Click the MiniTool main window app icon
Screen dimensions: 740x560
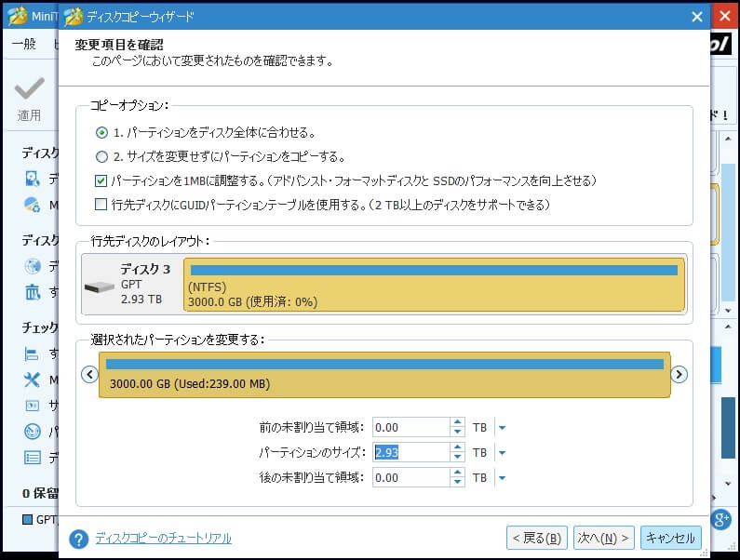pyautogui.click(x=17, y=16)
